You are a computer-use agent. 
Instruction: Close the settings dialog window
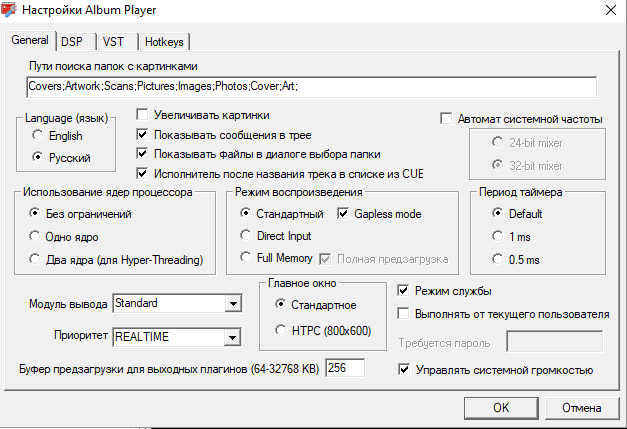tap(611, 10)
